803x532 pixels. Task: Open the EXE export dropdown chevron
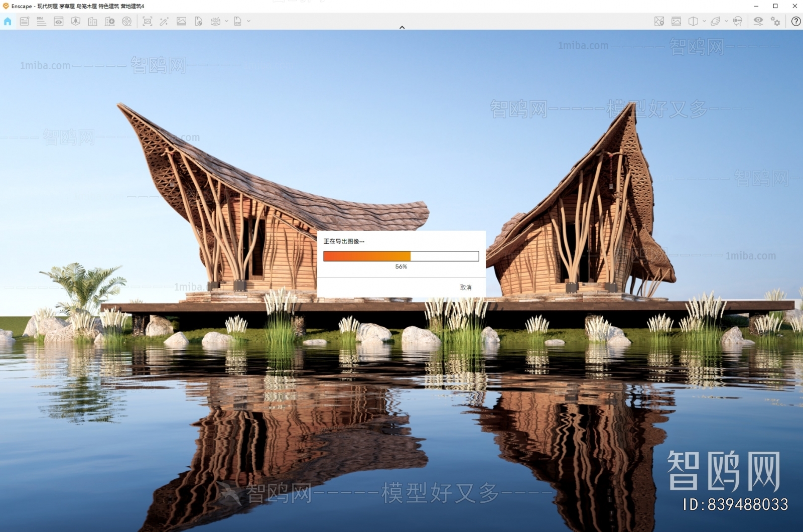248,22
